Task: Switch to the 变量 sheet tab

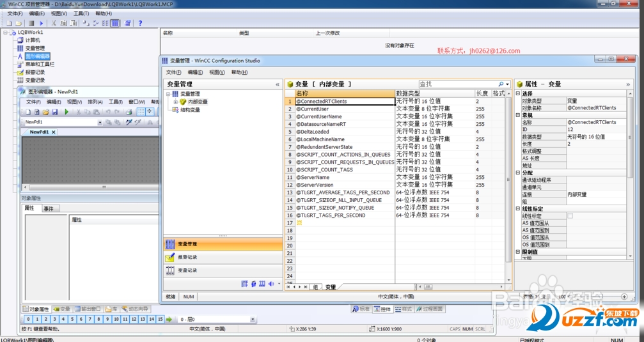Action: tap(331, 287)
